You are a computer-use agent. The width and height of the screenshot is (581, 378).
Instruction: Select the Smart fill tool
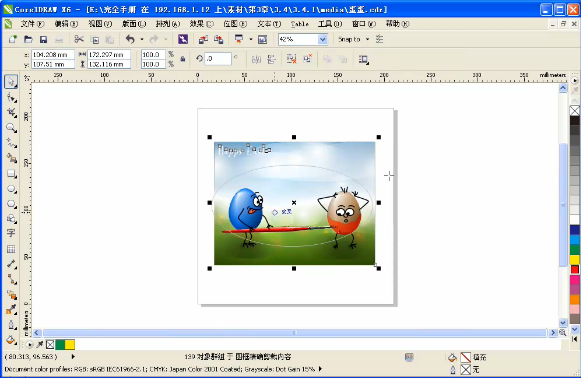tap(11, 158)
